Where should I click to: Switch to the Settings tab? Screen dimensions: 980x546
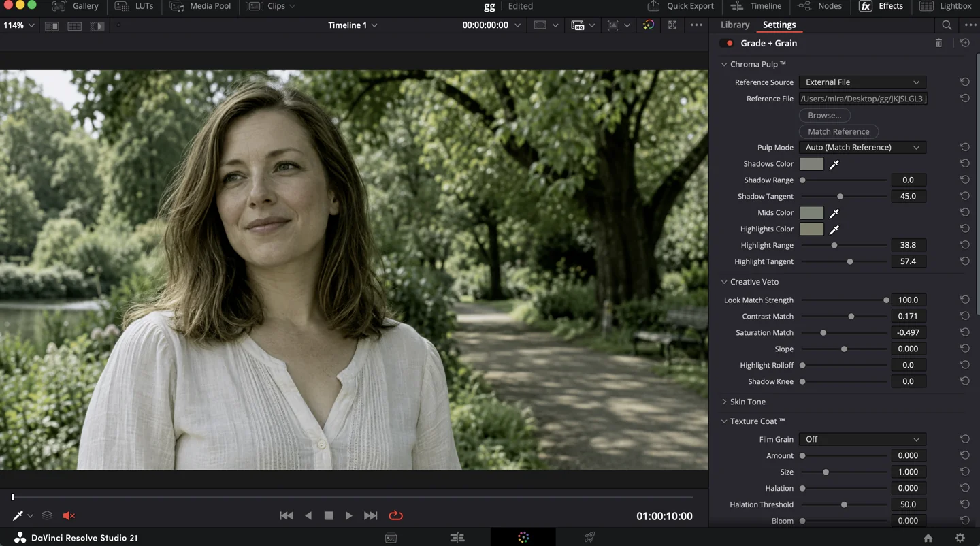tap(779, 25)
